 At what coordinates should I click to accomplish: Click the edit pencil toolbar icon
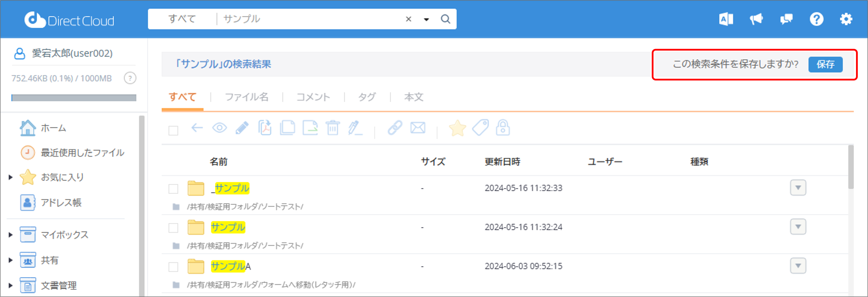pos(242,128)
